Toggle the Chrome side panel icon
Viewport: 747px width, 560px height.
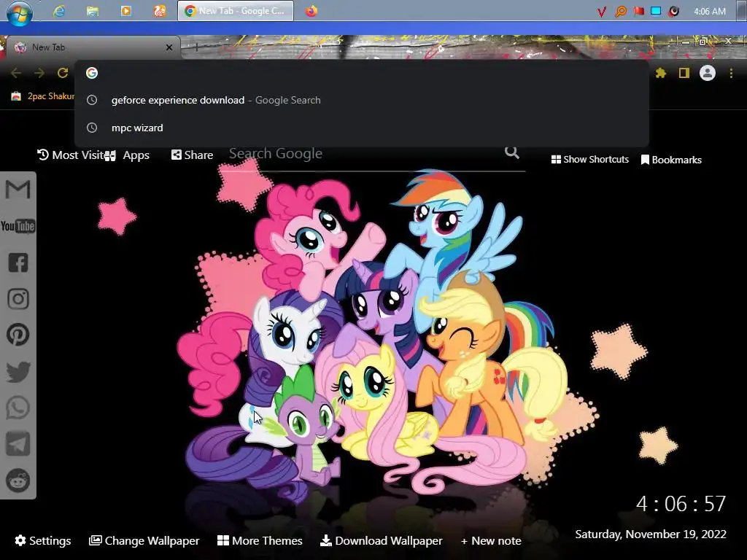pyautogui.click(x=684, y=73)
